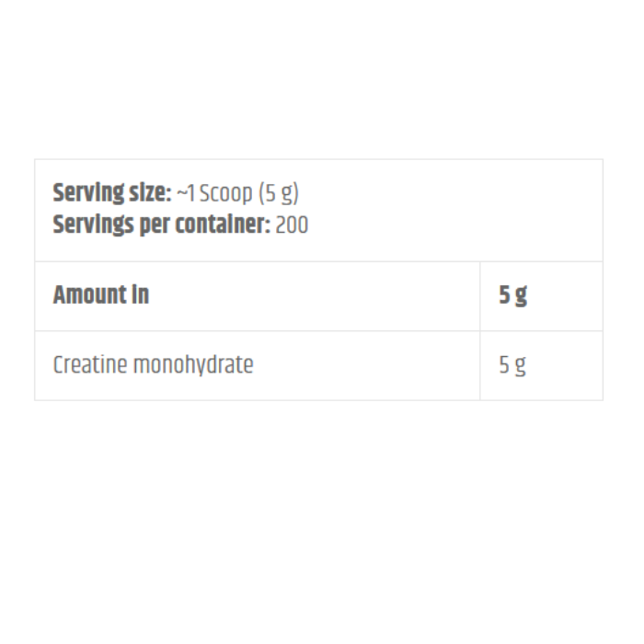The width and height of the screenshot is (644, 644).
Task: Click the empty area of serving info cell
Action: [x=452, y=211]
